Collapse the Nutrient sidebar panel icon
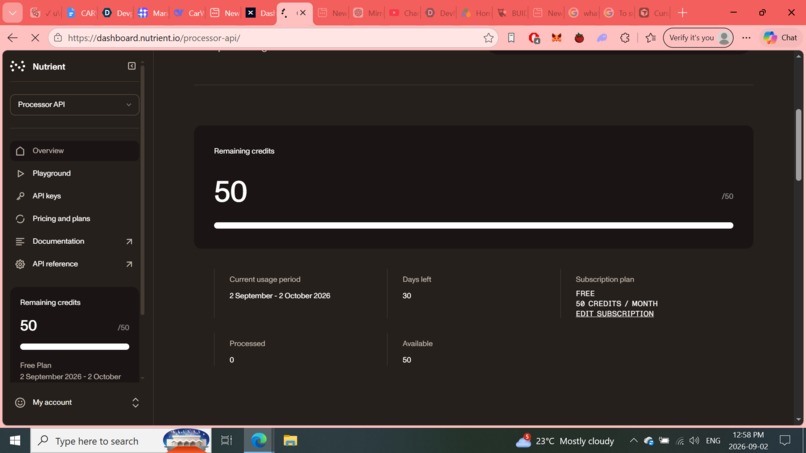The image size is (806, 453). (132, 66)
